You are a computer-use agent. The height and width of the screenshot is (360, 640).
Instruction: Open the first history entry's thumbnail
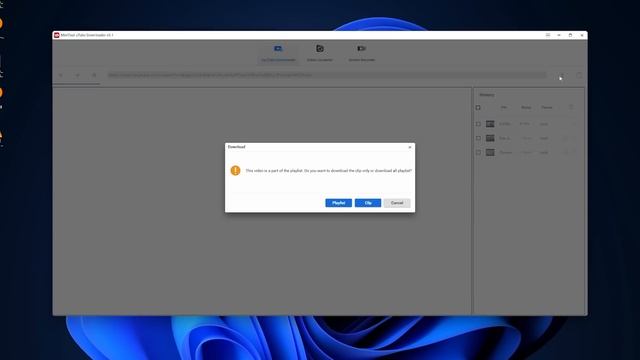coord(490,124)
